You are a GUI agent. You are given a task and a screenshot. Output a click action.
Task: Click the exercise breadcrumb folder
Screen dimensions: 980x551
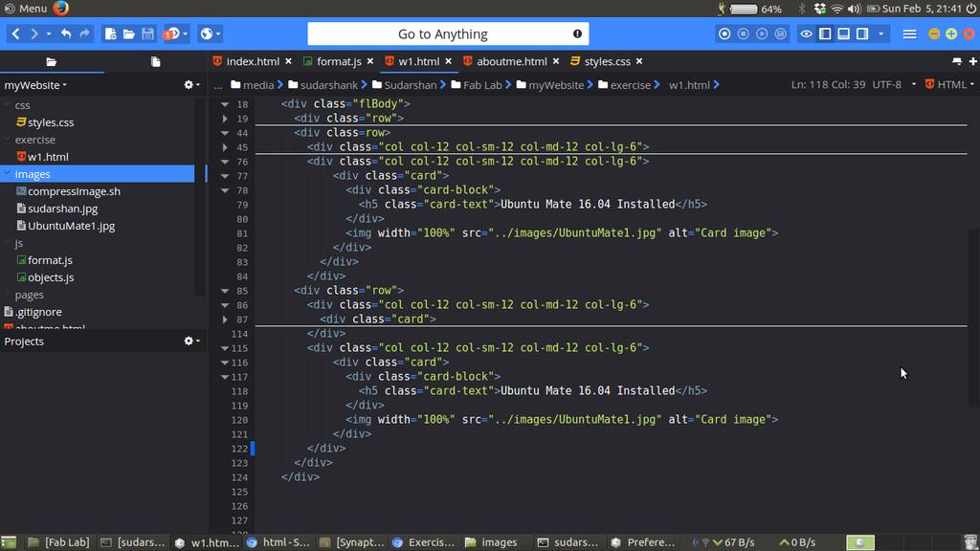coord(624,85)
